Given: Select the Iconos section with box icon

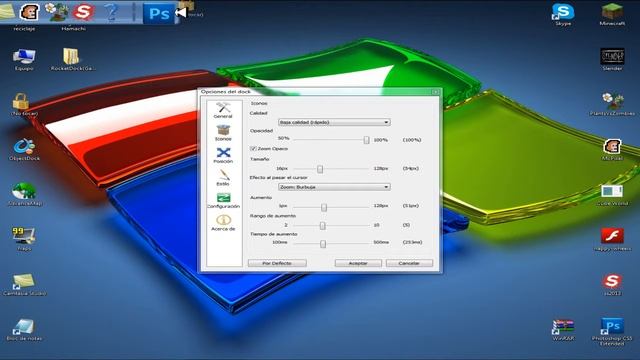Looking at the screenshot, I should click(223, 133).
